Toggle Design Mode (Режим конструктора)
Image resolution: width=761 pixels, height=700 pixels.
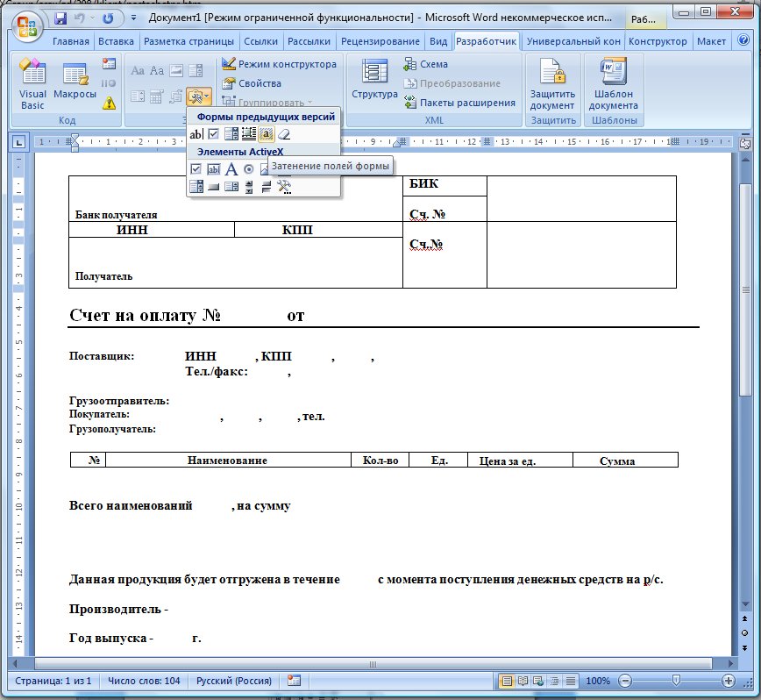(x=279, y=64)
